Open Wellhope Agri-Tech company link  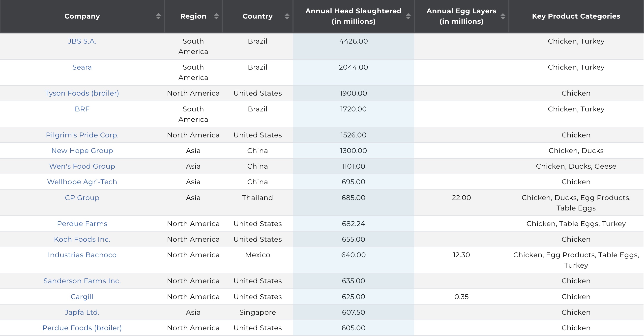(x=82, y=182)
